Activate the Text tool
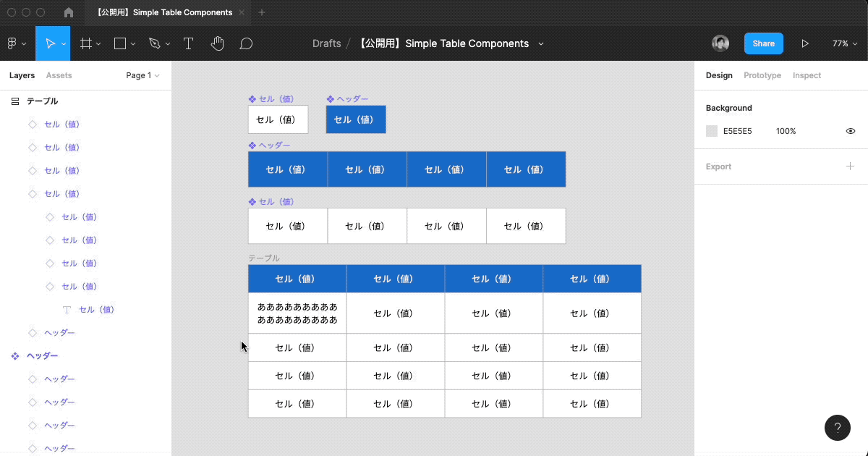This screenshot has height=456, width=868. coord(188,43)
